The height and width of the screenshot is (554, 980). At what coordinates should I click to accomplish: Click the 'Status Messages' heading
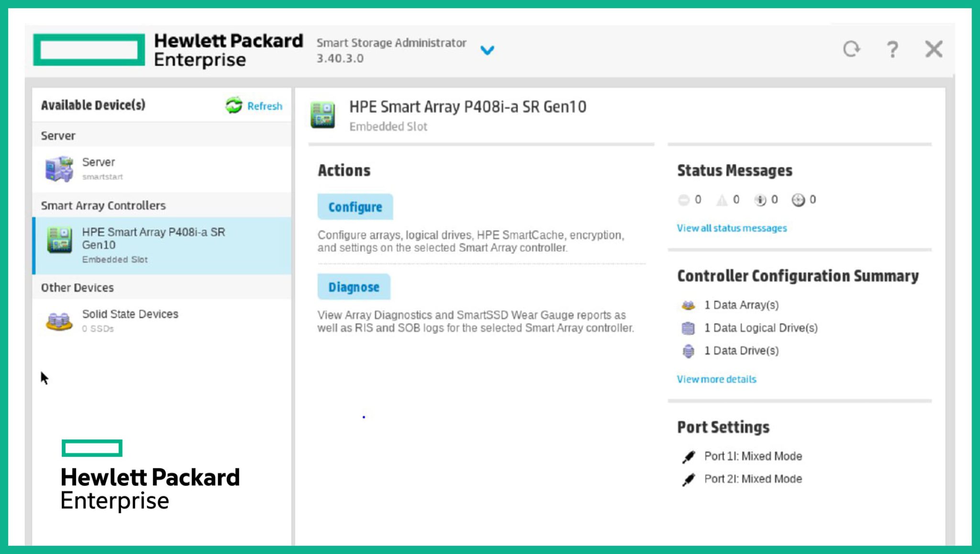point(735,170)
